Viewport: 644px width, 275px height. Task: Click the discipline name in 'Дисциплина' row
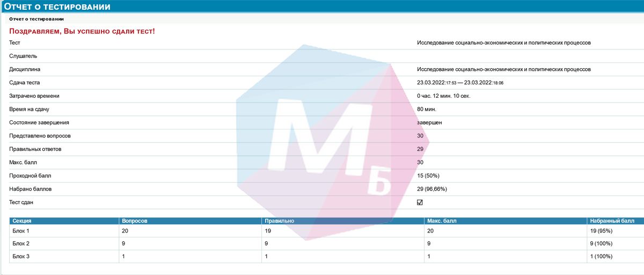503,69
